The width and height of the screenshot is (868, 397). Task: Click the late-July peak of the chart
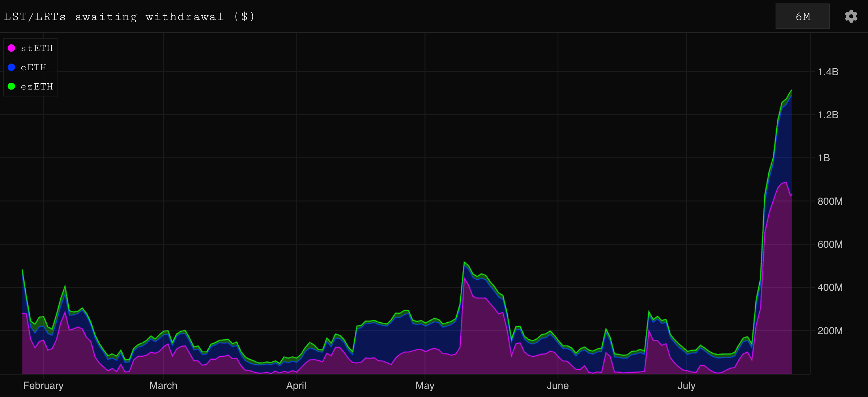click(791, 90)
